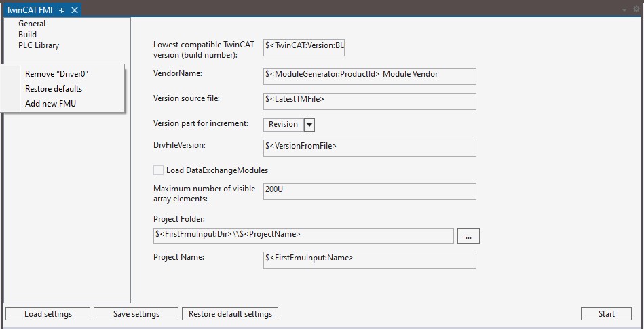
Task: Click Restore default settings button
Action: point(230,314)
